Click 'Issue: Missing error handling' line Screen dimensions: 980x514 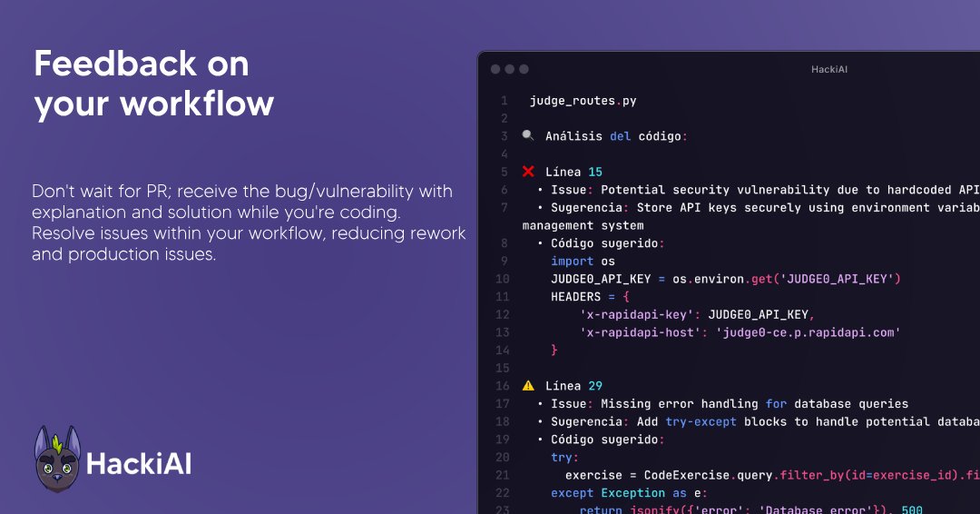pyautogui.click(x=723, y=404)
